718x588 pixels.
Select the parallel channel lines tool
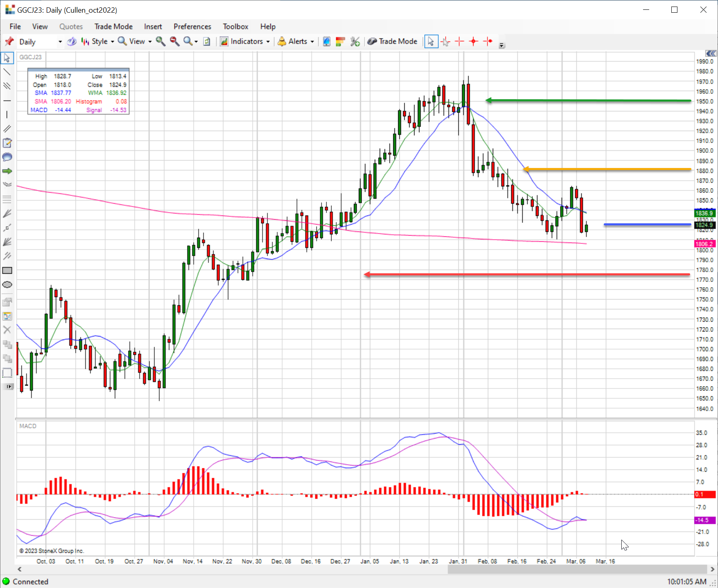point(7,86)
